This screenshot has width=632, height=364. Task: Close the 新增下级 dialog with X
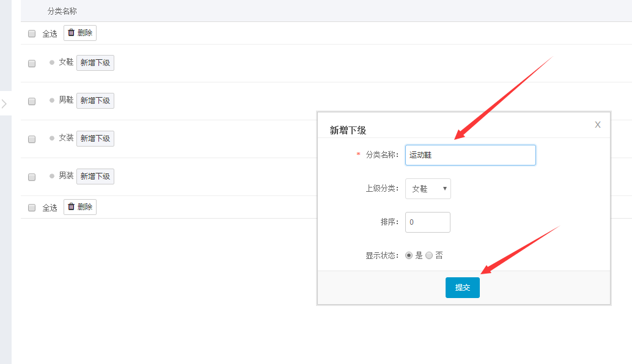click(598, 125)
